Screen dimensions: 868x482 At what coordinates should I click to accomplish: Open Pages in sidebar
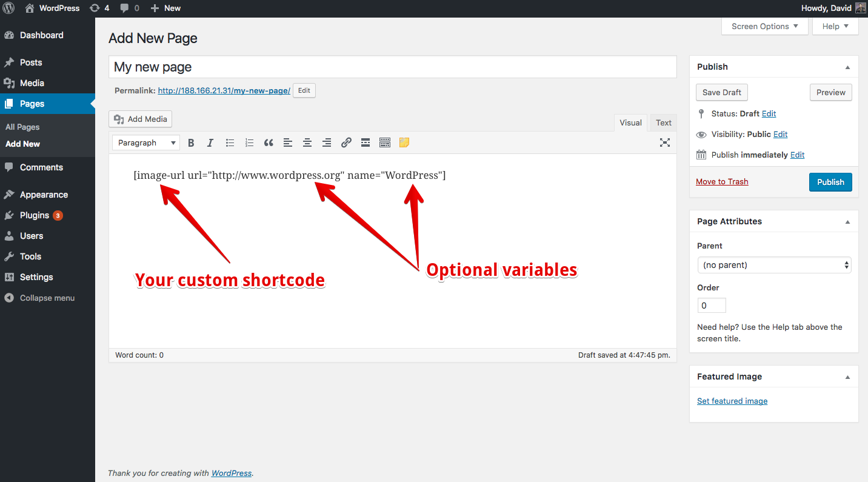[47, 104]
